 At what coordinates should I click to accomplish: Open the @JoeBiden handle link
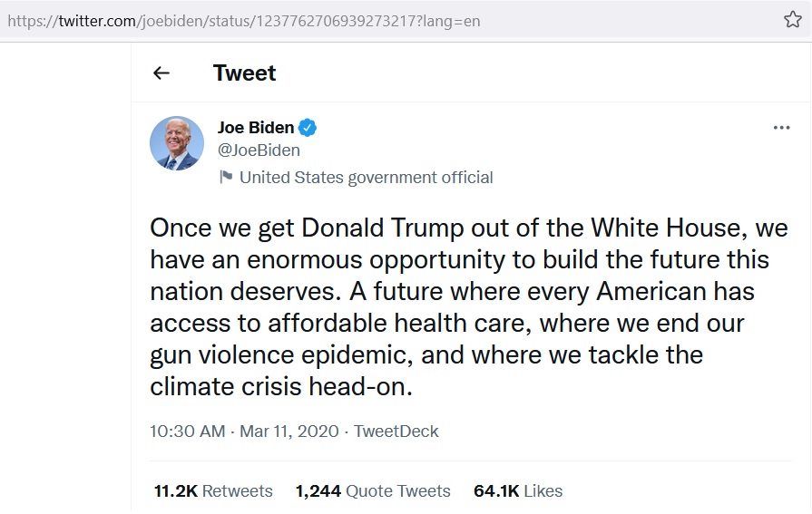coord(259,150)
